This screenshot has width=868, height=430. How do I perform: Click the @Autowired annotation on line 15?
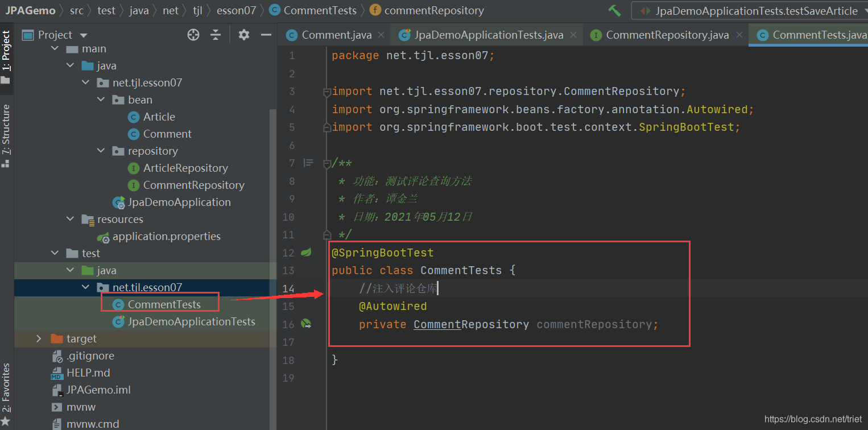(392, 306)
